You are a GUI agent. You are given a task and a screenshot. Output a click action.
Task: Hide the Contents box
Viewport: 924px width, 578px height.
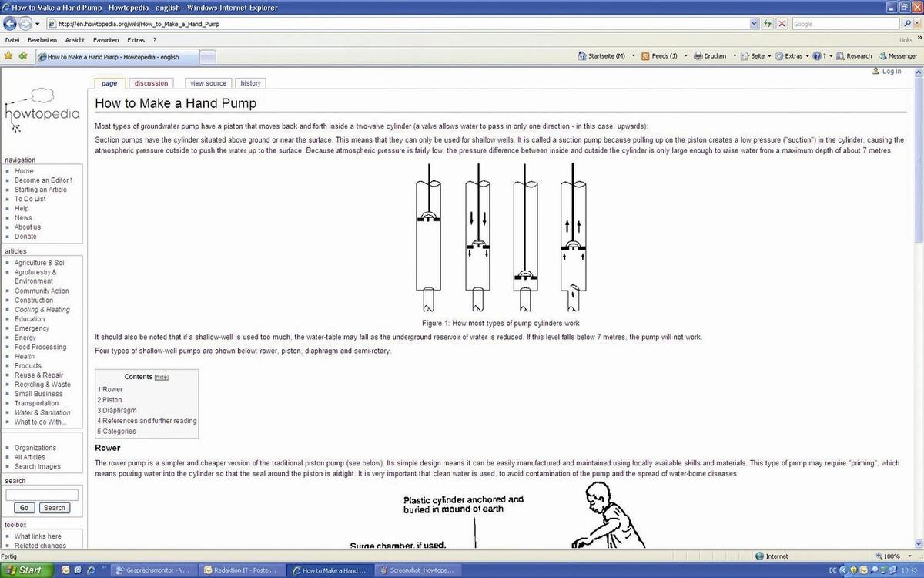(x=162, y=377)
